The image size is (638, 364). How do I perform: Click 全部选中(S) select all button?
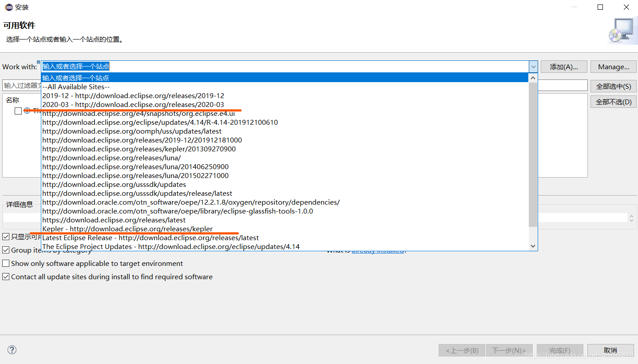[614, 86]
